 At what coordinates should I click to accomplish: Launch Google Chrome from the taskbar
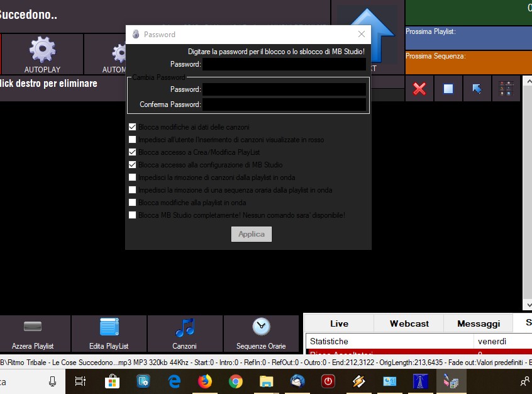pos(236,381)
